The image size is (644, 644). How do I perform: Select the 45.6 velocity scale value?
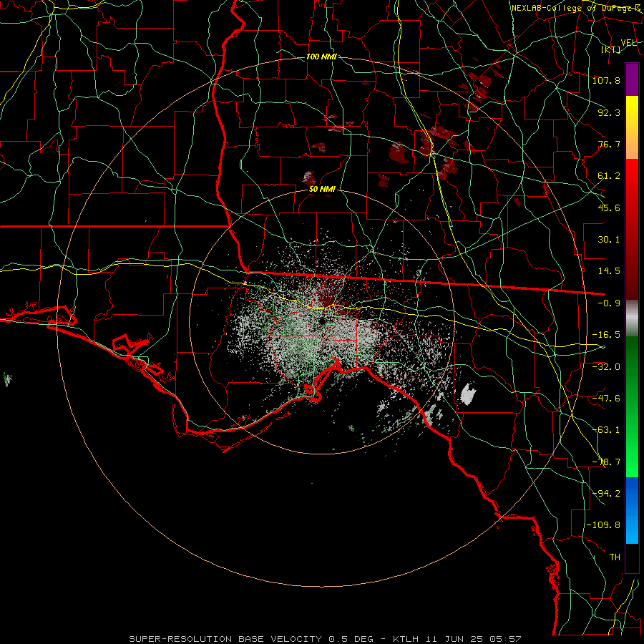coord(609,208)
